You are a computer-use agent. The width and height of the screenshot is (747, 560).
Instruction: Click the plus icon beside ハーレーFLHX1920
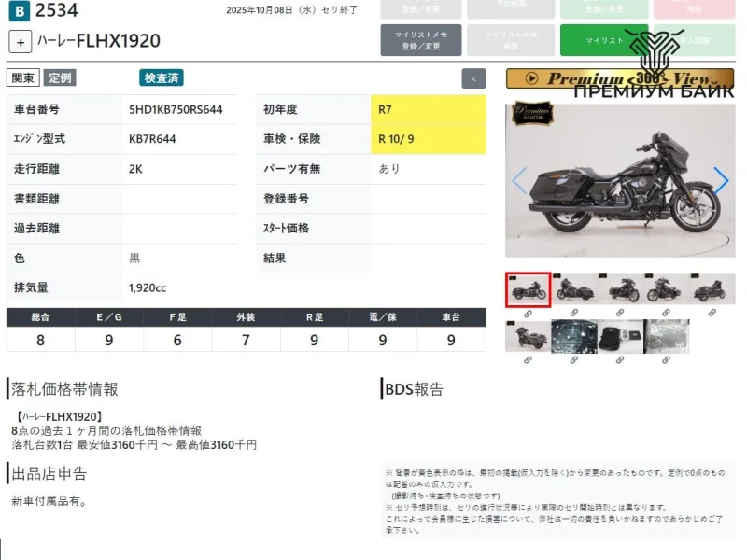(21, 41)
